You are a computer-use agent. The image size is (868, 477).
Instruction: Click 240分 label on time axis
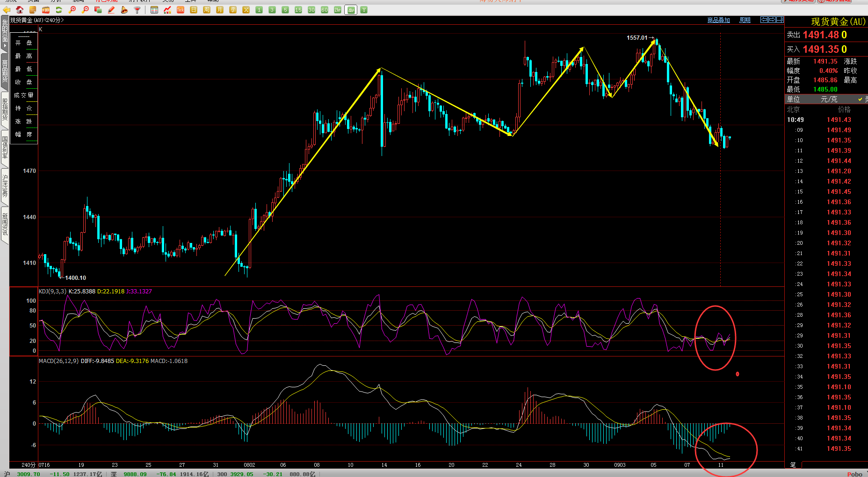[29, 465]
